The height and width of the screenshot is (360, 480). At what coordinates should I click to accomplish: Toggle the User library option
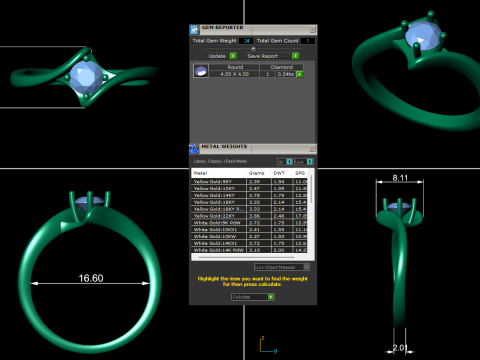coord(303,162)
